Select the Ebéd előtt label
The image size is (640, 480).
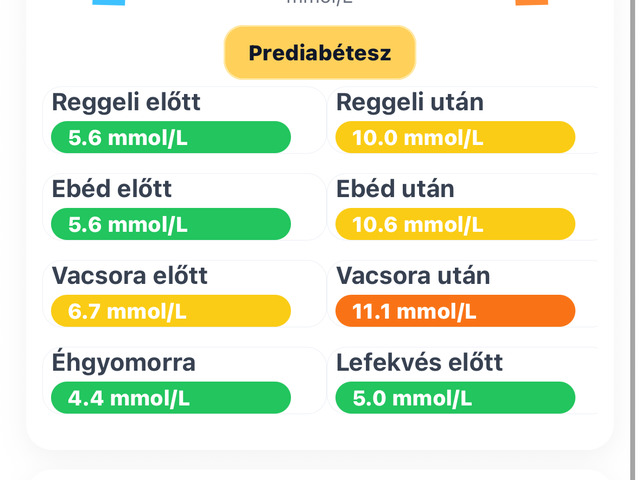[112, 189]
